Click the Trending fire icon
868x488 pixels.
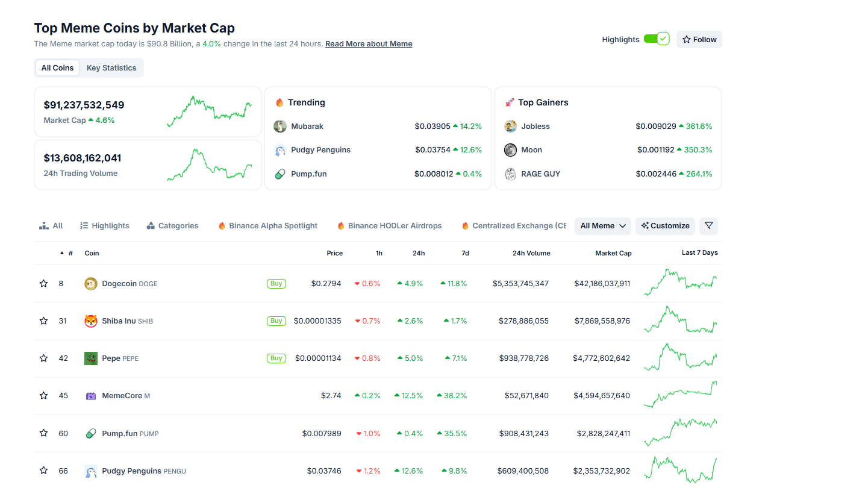click(x=279, y=102)
